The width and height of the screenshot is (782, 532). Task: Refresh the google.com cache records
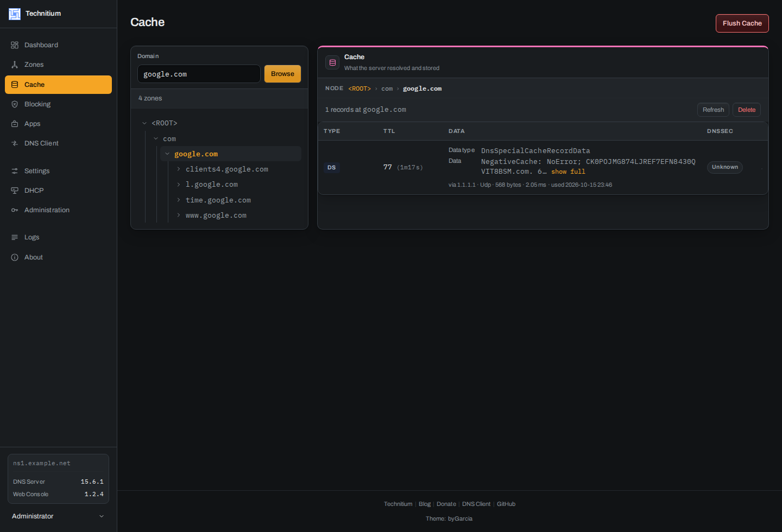click(713, 110)
